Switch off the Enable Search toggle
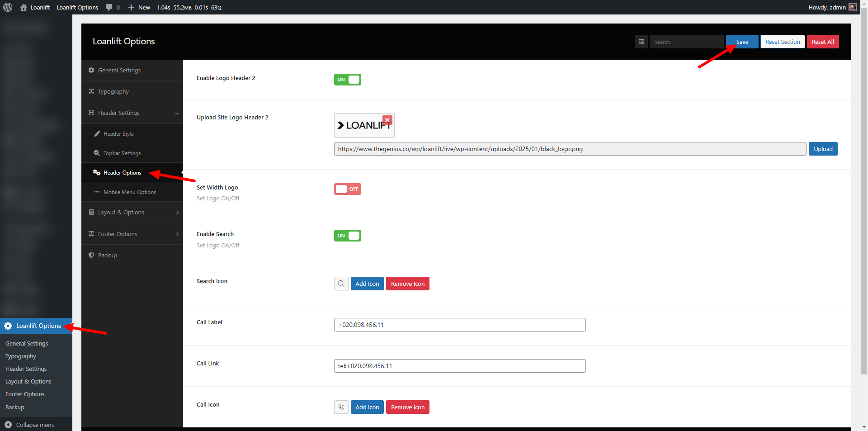 click(x=347, y=236)
